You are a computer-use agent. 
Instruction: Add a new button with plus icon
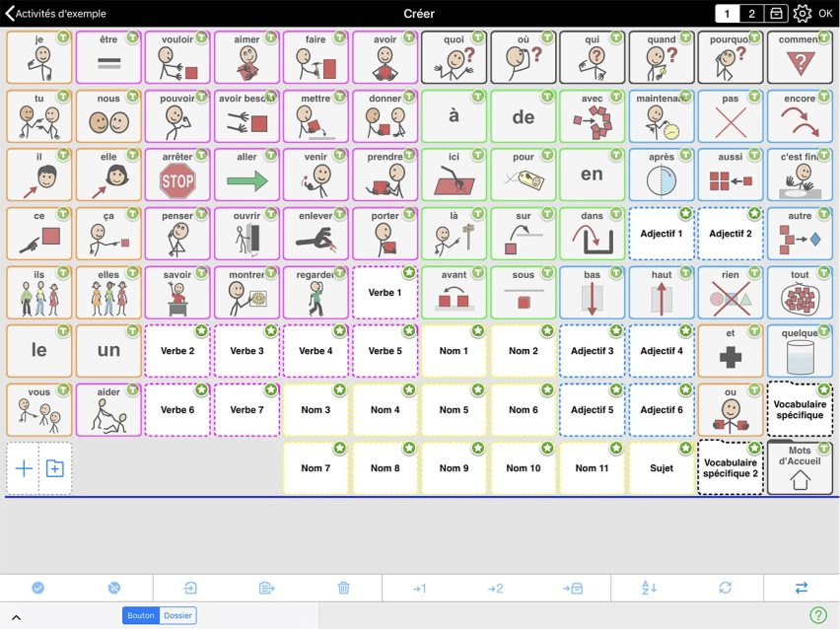(x=23, y=468)
